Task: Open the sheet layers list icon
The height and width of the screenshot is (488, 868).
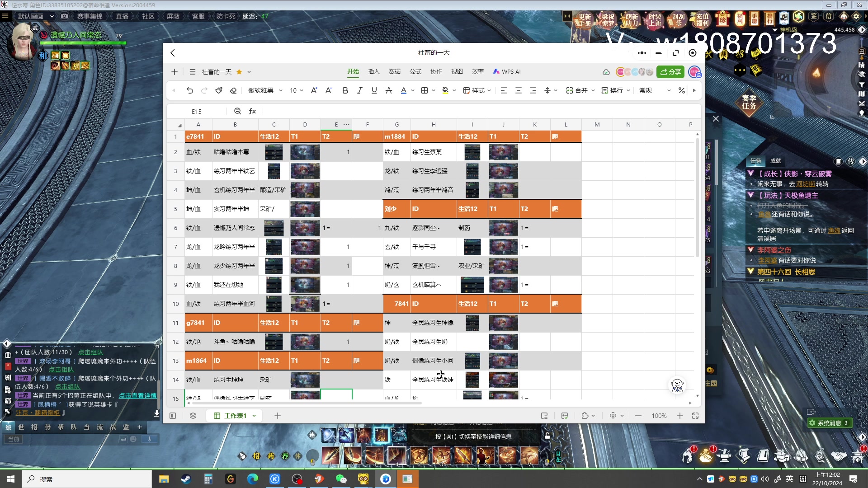Action: click(193, 416)
